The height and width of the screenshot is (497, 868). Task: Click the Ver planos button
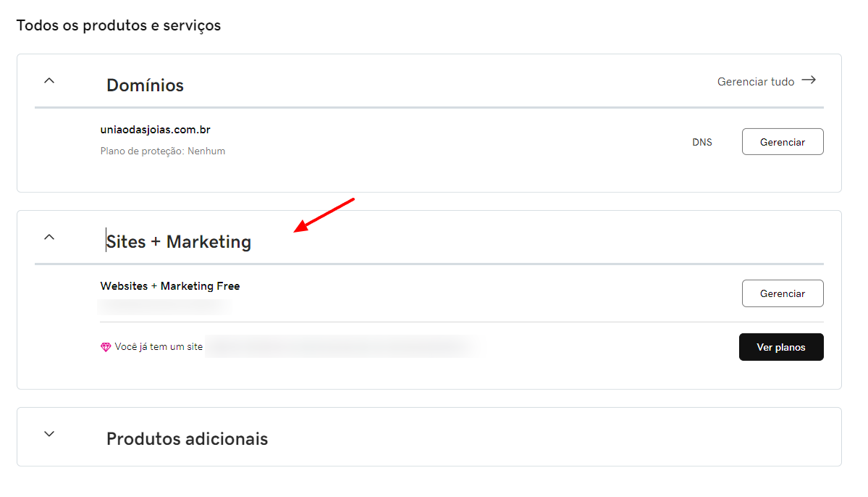pyautogui.click(x=780, y=347)
